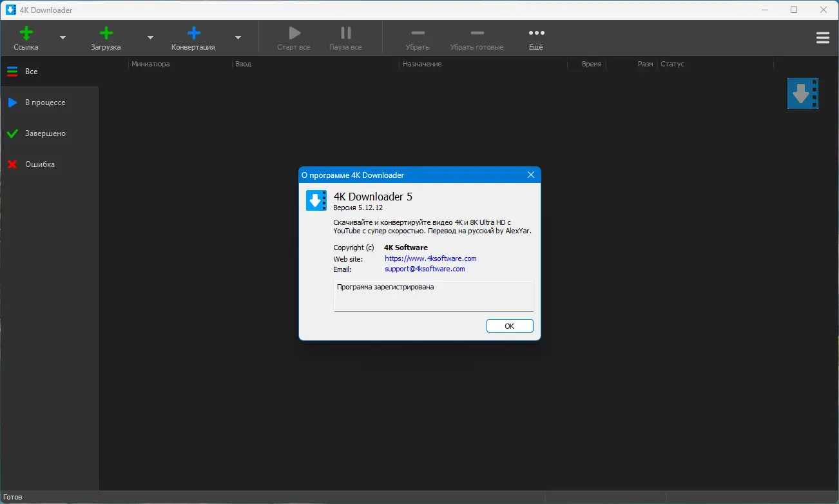Sort by Назначение column header
This screenshot has height=504, width=839.
(483, 64)
